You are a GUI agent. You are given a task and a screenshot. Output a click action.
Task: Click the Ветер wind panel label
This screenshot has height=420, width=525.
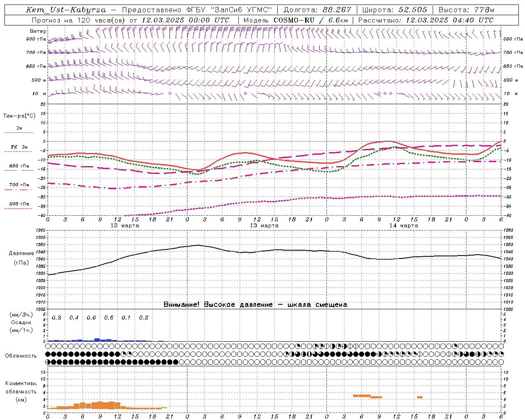pyautogui.click(x=38, y=31)
